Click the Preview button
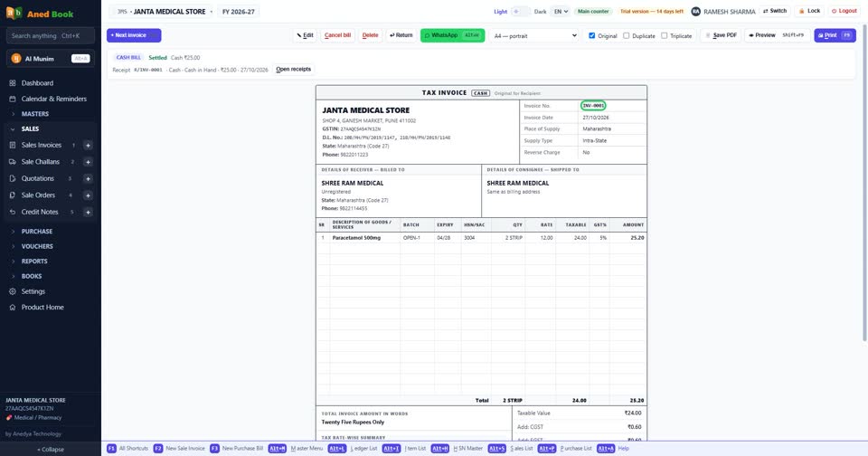Image resolution: width=868 pixels, height=456 pixels. tap(778, 35)
